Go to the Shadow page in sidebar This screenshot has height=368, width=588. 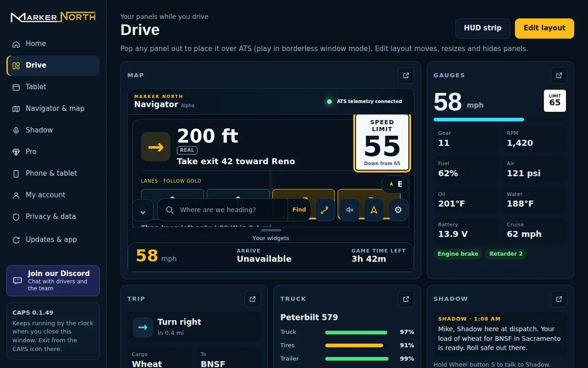tap(53, 130)
